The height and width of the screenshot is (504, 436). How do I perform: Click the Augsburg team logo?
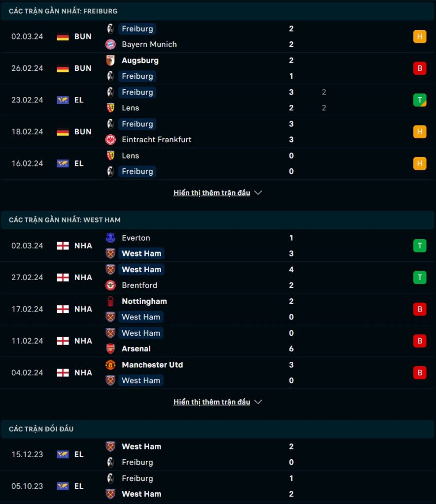(x=110, y=61)
